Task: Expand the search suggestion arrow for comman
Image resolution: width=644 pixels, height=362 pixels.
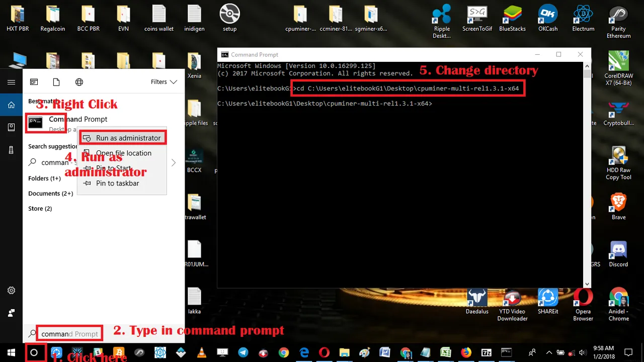Action: tap(174, 162)
